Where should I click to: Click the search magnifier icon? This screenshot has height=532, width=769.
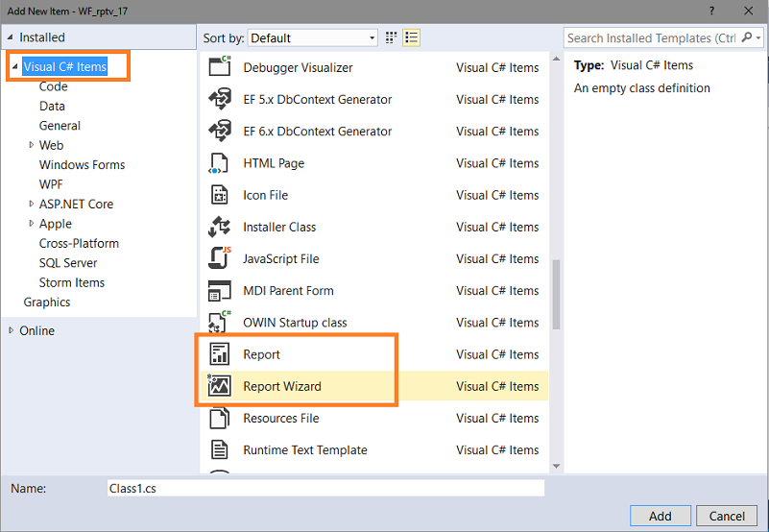[747, 37]
